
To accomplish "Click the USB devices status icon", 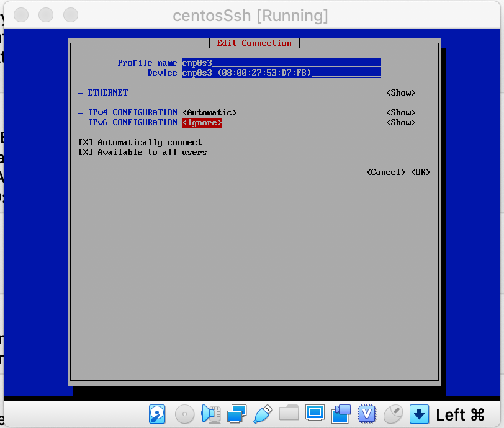I will (x=263, y=414).
